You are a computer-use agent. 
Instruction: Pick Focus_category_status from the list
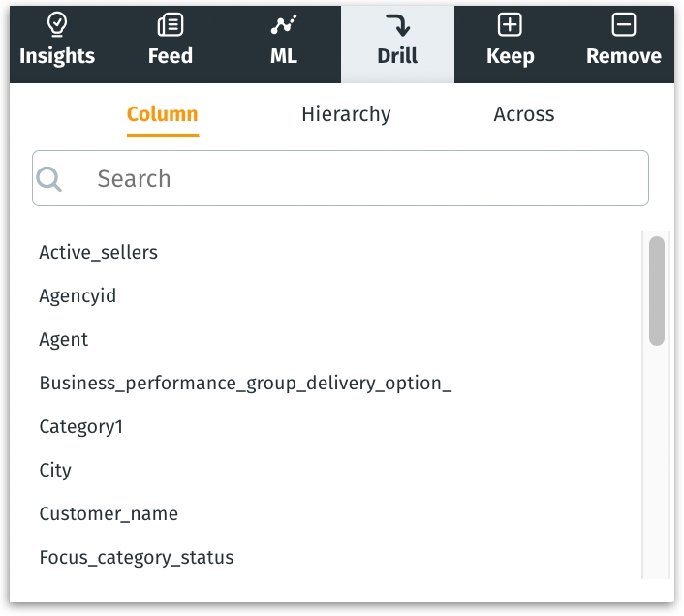click(x=137, y=558)
